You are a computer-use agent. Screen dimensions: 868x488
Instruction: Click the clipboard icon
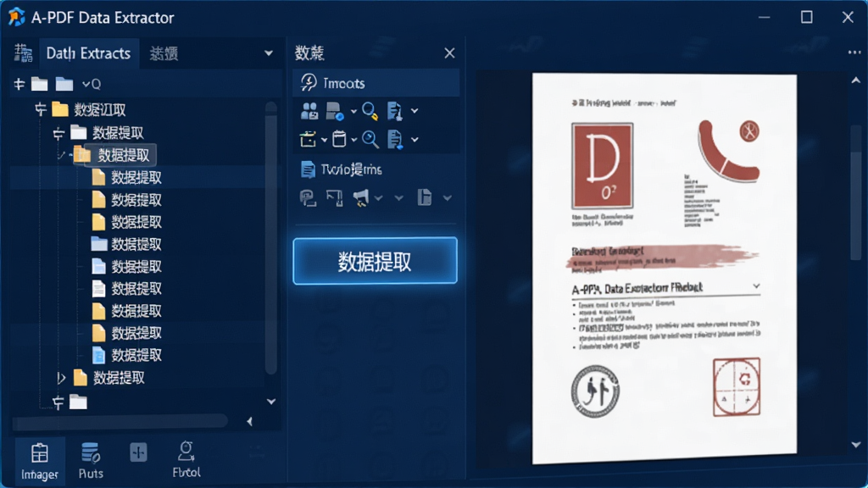pyautogui.click(x=339, y=139)
